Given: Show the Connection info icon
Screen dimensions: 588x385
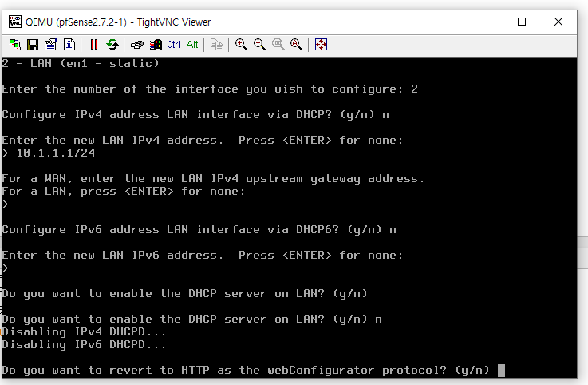Looking at the screenshot, I should coord(69,45).
